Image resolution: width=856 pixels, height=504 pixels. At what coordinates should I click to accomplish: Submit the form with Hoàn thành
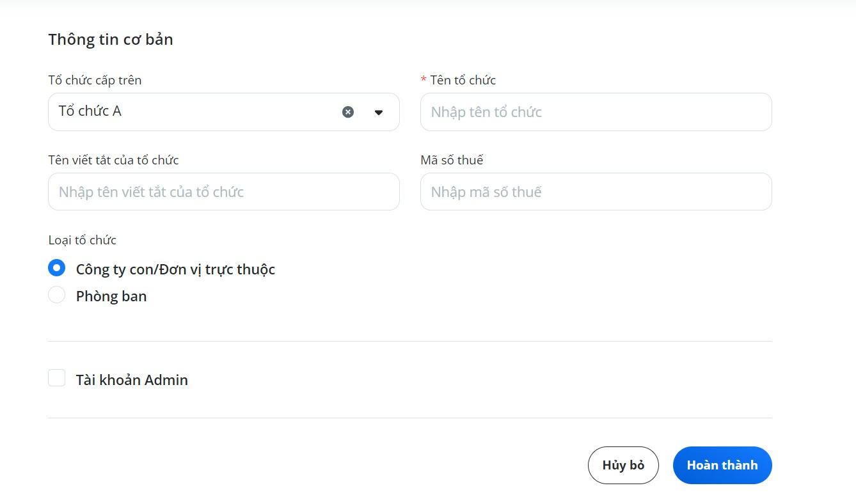[722, 465]
